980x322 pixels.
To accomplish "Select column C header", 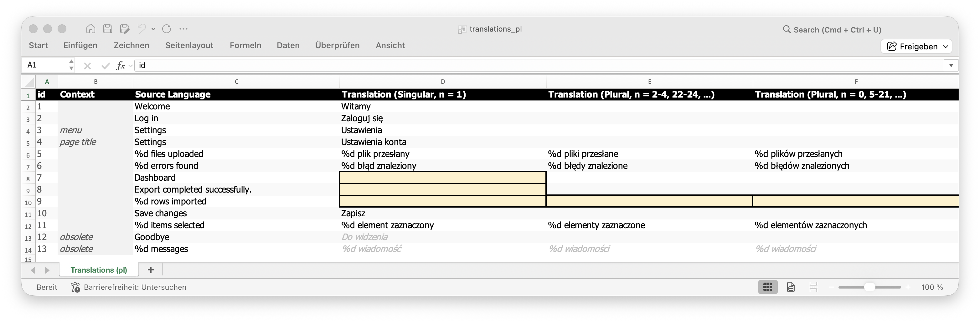I will tap(236, 82).
